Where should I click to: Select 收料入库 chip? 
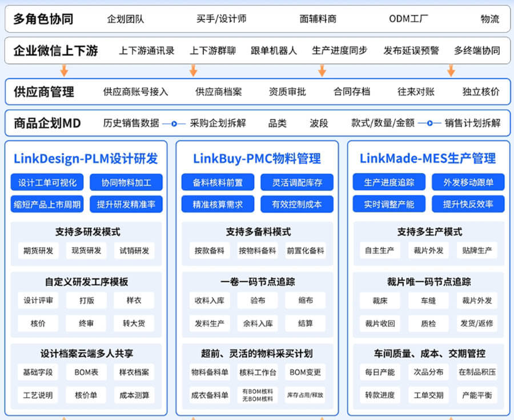click(210, 301)
